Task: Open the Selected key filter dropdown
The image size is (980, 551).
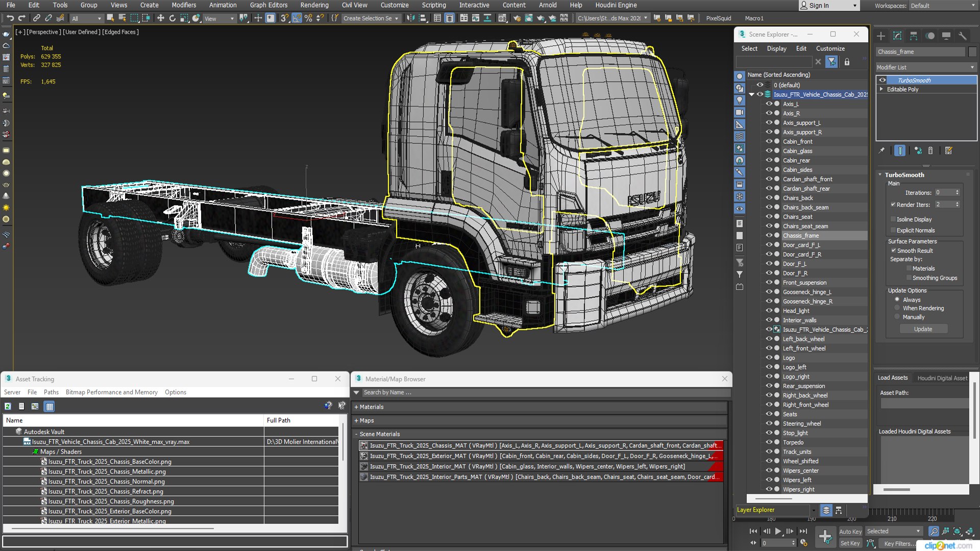Action: (x=893, y=531)
